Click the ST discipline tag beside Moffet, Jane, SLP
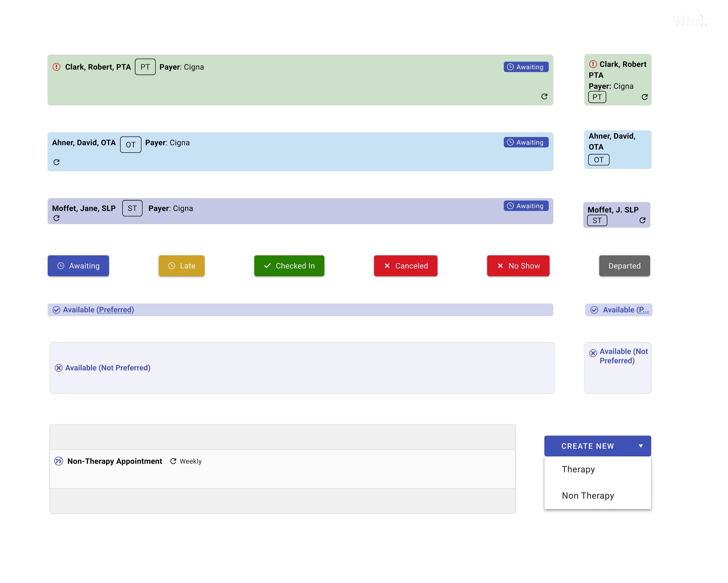Screen dimensions: 728x583 click(x=132, y=208)
